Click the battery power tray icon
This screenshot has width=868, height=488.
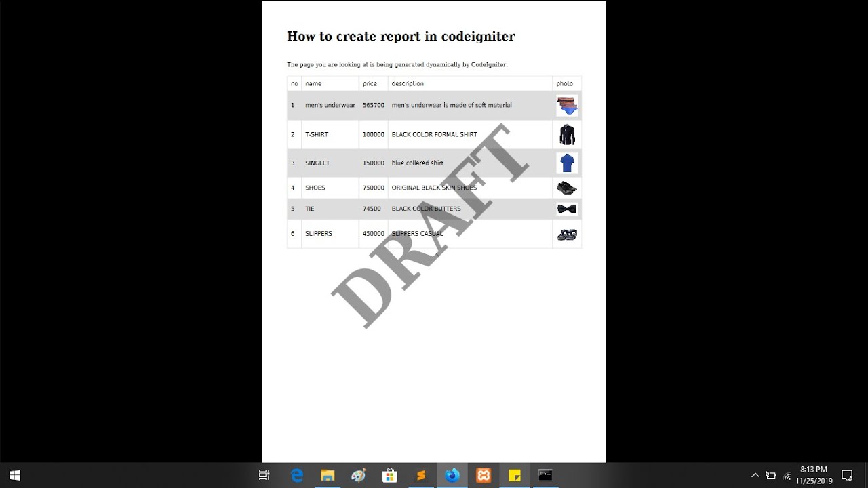[771, 475]
